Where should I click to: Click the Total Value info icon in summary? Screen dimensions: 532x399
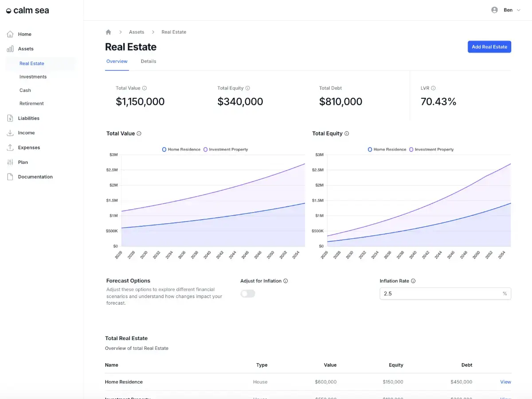click(x=145, y=88)
